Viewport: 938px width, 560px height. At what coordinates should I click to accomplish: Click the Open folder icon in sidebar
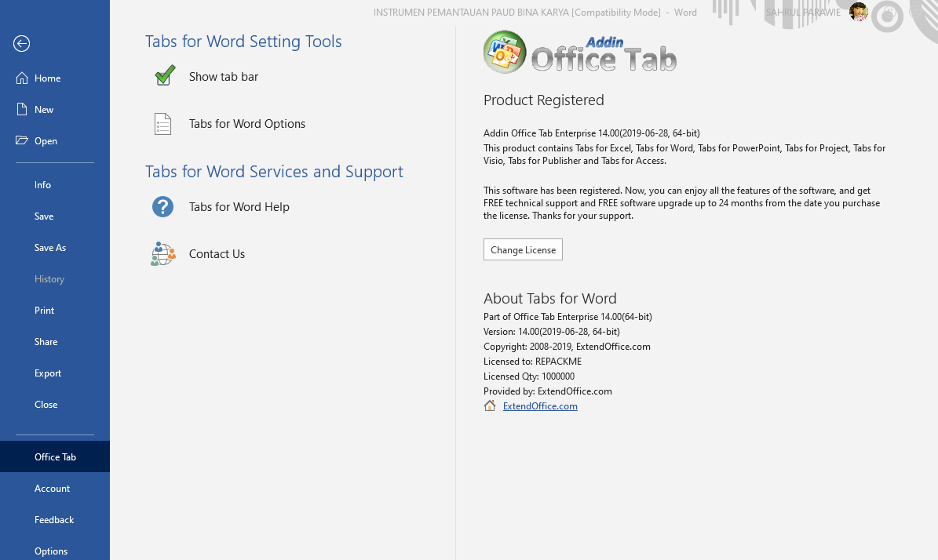(x=22, y=140)
